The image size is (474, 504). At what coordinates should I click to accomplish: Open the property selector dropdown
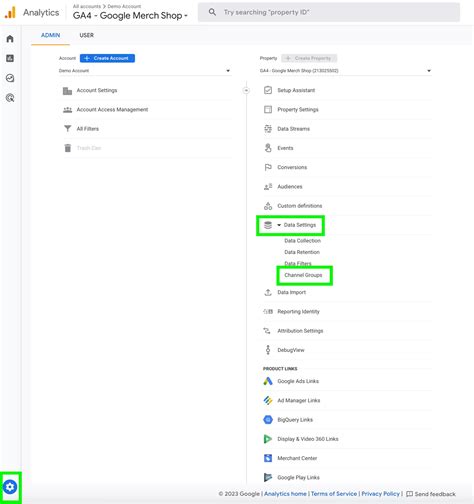(x=345, y=71)
